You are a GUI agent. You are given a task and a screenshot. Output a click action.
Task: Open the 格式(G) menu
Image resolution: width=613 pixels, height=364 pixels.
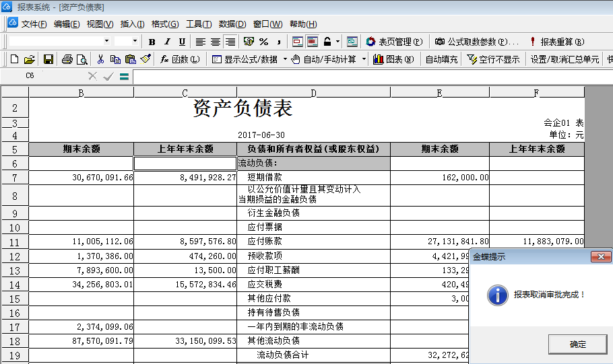165,24
